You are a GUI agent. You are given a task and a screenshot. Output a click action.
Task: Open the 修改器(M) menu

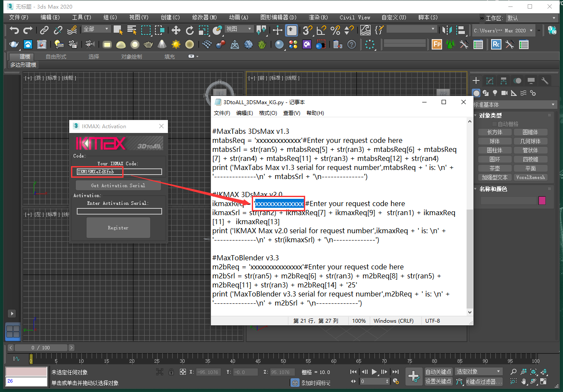[204, 18]
